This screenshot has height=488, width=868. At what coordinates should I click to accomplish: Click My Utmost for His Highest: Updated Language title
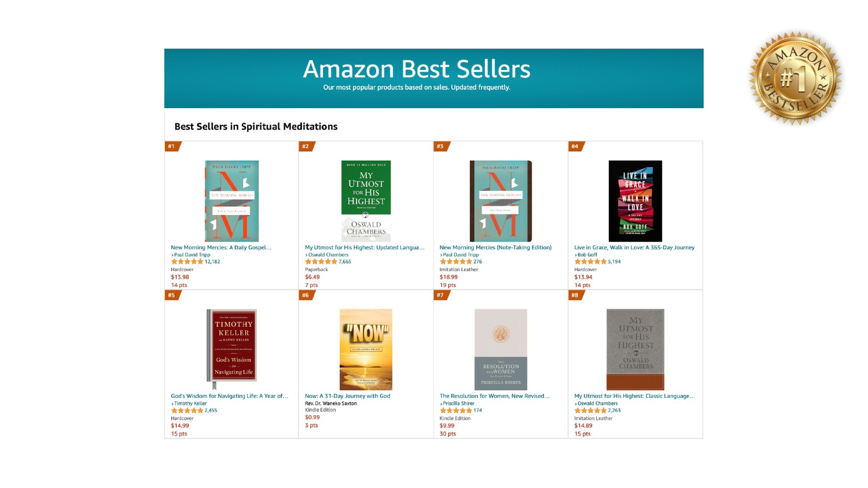point(365,247)
